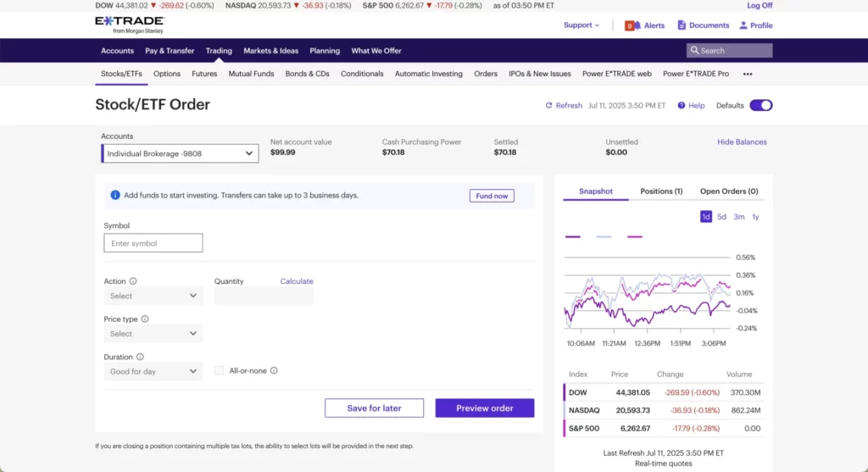Go to the Bonds & CDs tab
The height and width of the screenshot is (472, 868).
pos(307,74)
